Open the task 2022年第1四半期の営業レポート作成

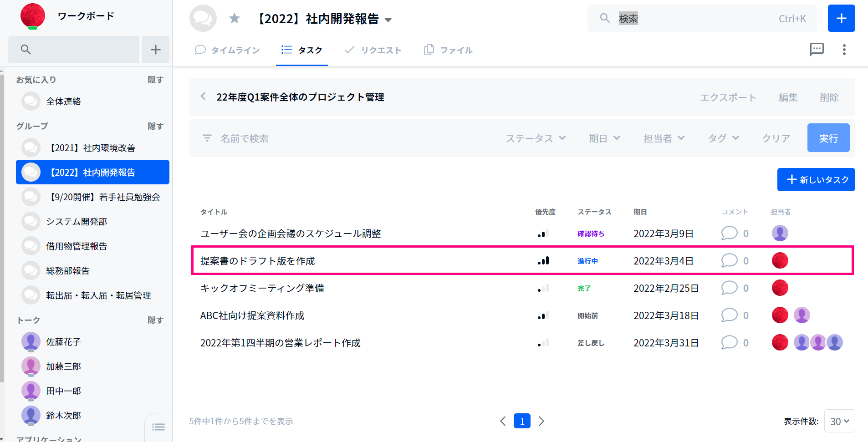point(281,343)
